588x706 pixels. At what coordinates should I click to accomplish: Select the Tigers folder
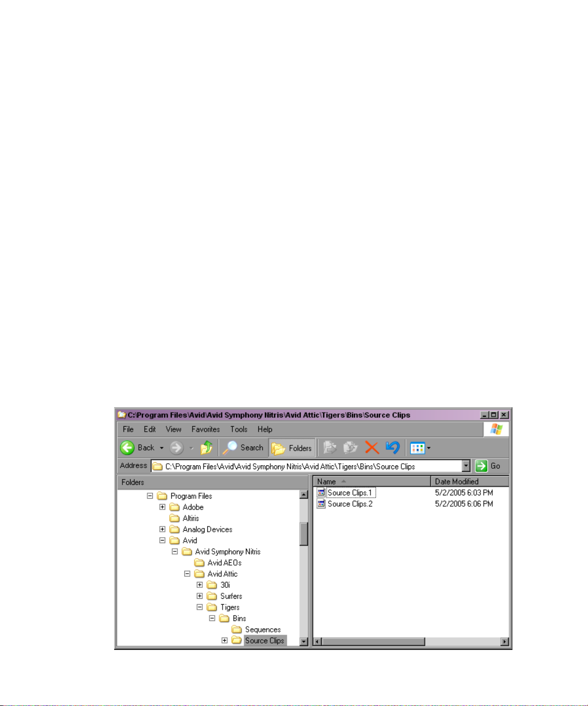coord(230,607)
